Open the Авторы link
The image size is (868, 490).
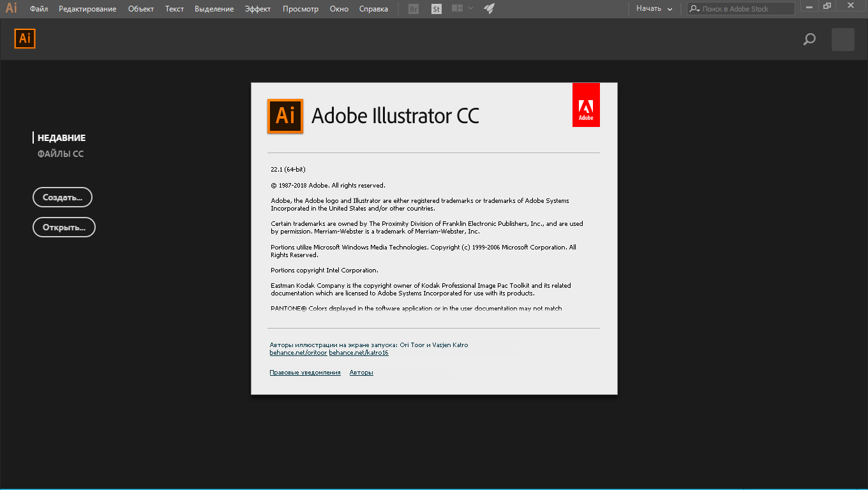coord(361,373)
